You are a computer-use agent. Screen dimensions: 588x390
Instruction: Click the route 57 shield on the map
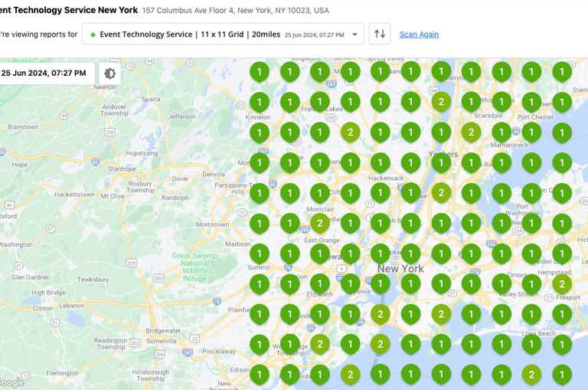coord(51,228)
